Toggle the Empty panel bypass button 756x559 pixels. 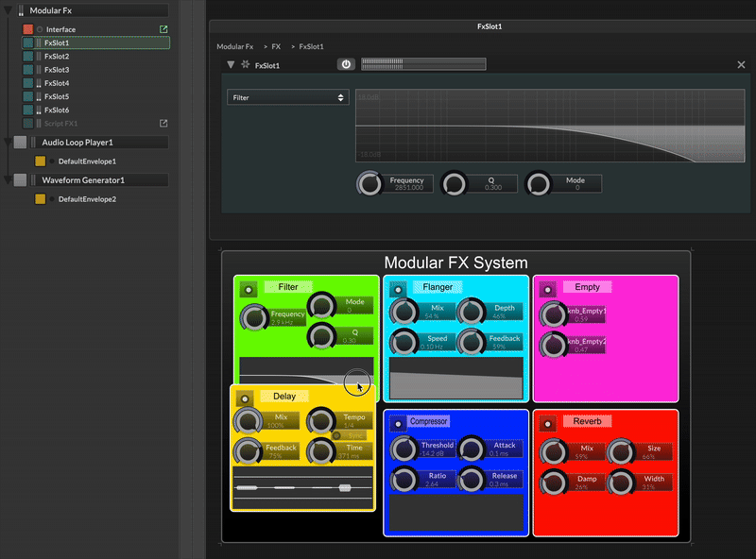[x=547, y=290]
